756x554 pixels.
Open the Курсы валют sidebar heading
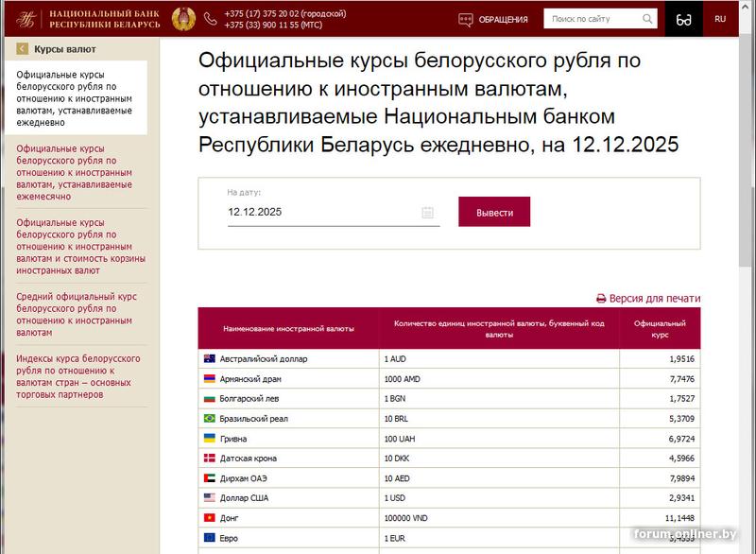pyautogui.click(x=64, y=49)
